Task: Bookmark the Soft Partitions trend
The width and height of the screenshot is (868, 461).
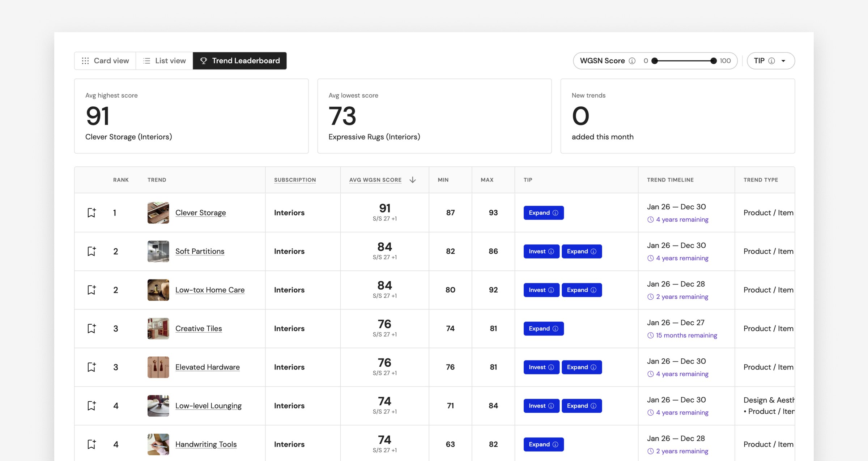Action: point(92,251)
